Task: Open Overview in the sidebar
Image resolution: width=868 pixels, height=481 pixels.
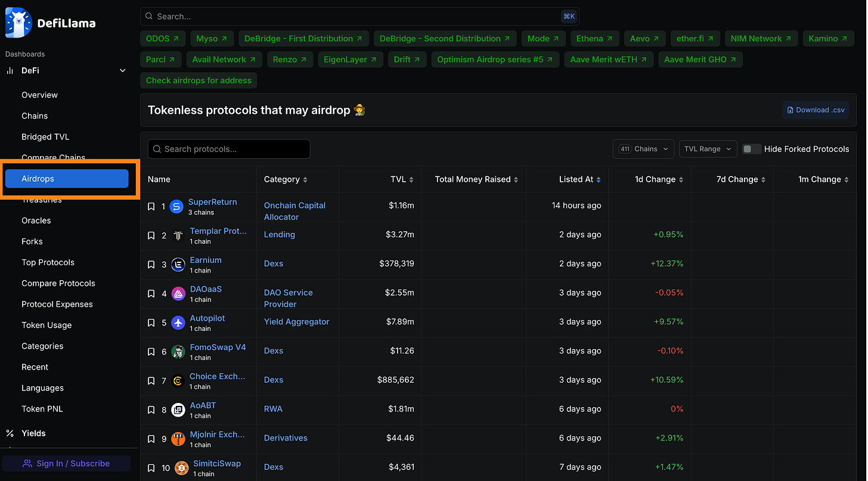Action: 39,95
